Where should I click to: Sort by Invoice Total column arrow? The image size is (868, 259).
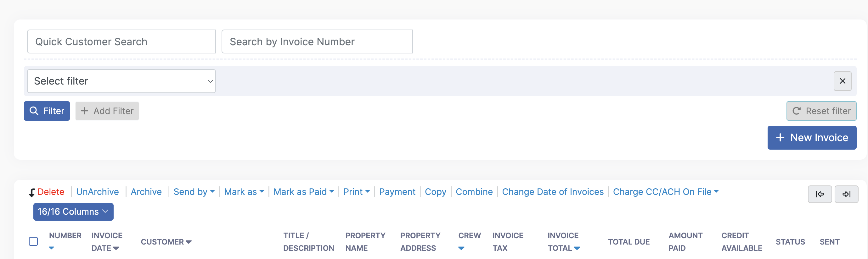coord(577,249)
